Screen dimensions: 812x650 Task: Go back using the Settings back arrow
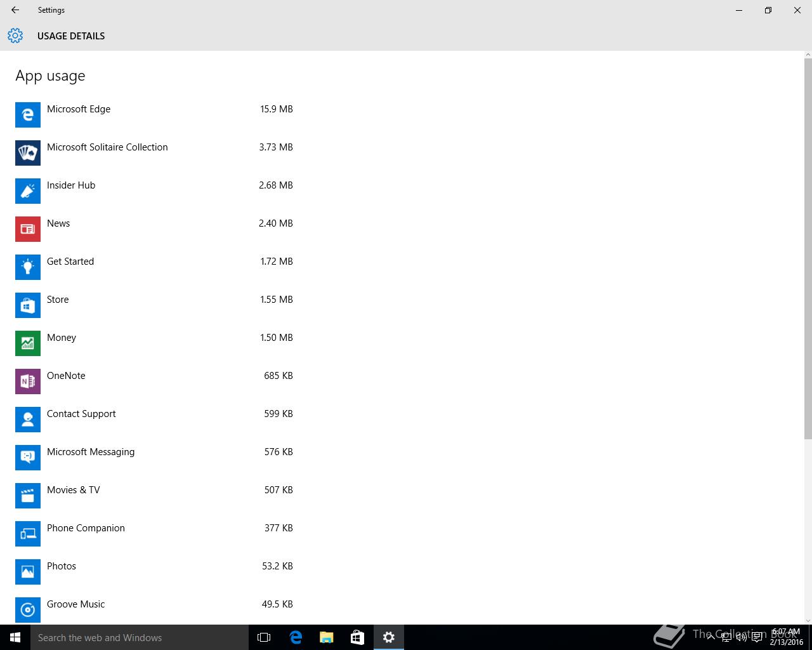pyautogui.click(x=15, y=10)
